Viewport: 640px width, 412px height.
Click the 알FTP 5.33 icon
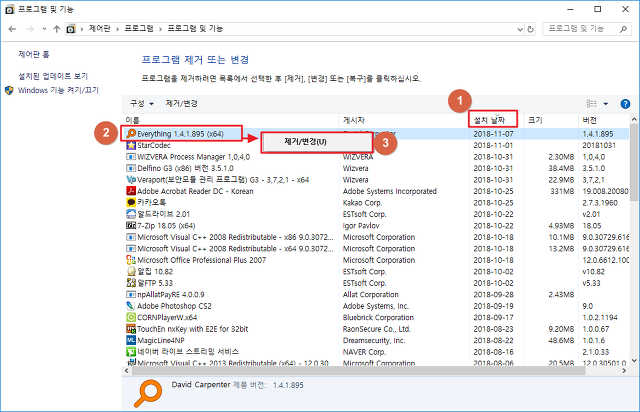pyautogui.click(x=131, y=283)
